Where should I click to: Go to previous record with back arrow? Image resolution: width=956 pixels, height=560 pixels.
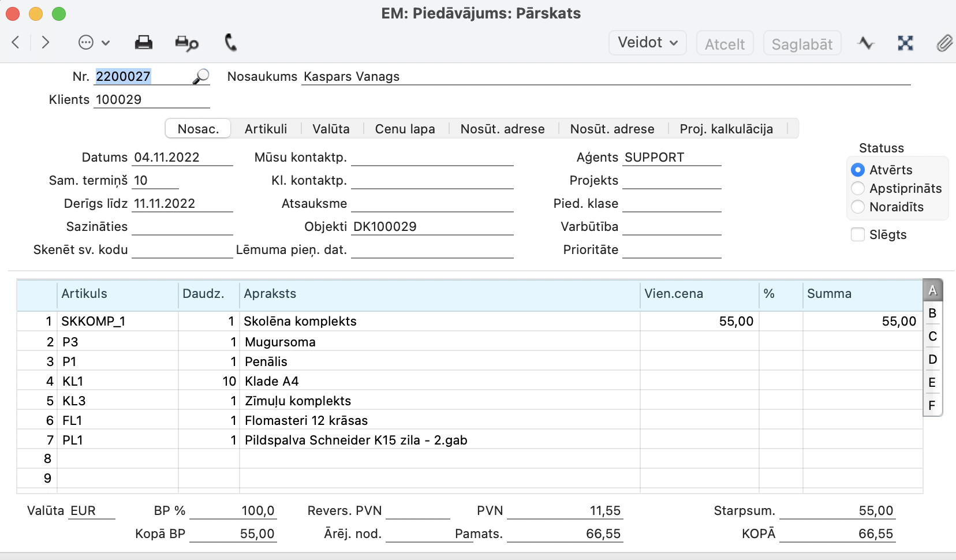[16, 43]
